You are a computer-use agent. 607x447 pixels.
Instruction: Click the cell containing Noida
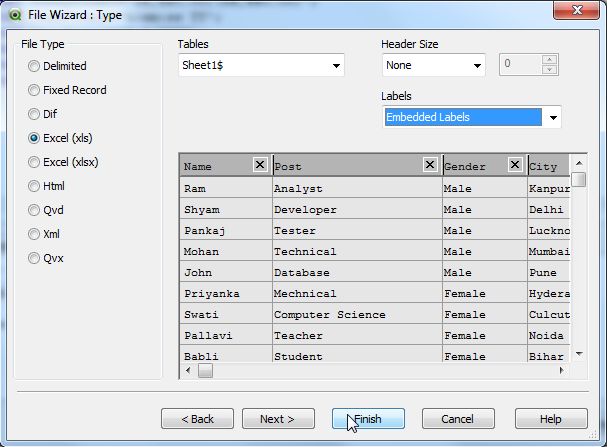pyautogui.click(x=549, y=335)
